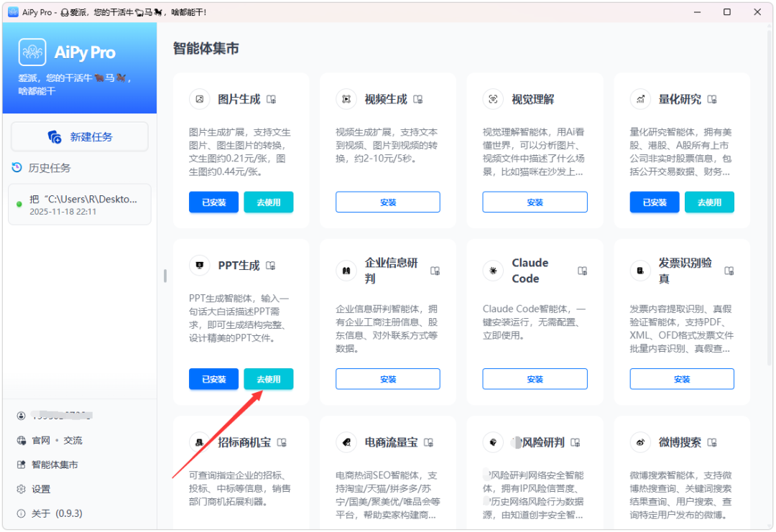This screenshot has height=532, width=776.
Task: Click 已安装 on the 量化研究 card
Action: 655,202
